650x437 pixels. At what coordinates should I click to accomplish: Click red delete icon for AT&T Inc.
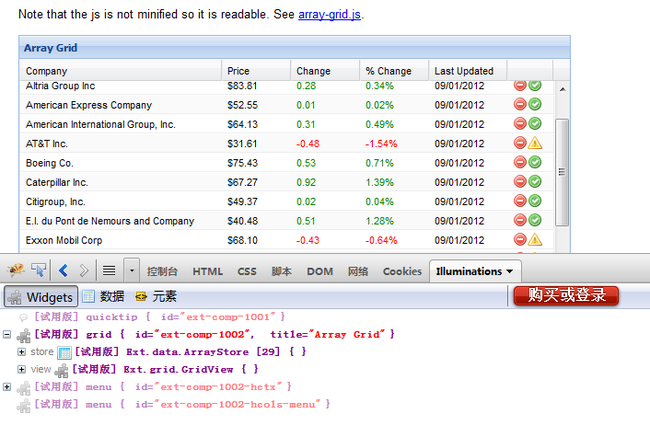click(x=520, y=143)
